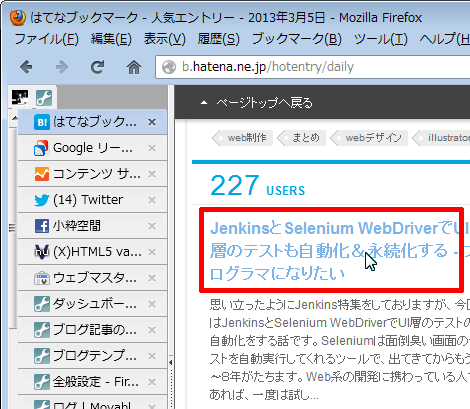Switch to the ウェブマスタ vertical tab
The image size is (470, 409).
pyautogui.click(x=92, y=278)
